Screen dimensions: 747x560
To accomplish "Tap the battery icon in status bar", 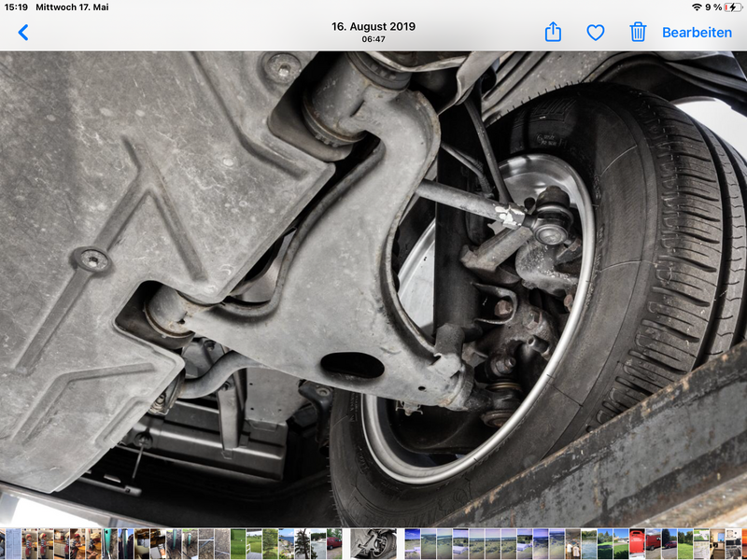I will pos(733,7).
